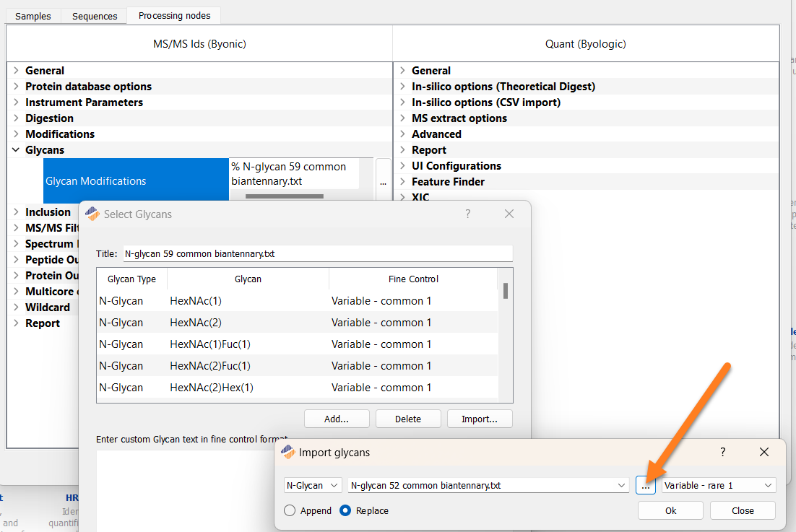Open help in Select Glycans dialog
This screenshot has width=796, height=532.
click(x=467, y=214)
